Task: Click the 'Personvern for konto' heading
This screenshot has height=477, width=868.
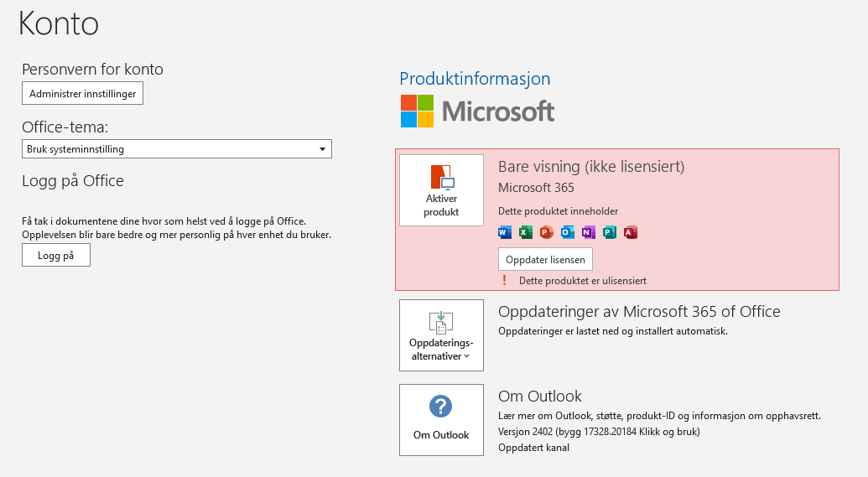Action: 92,70
